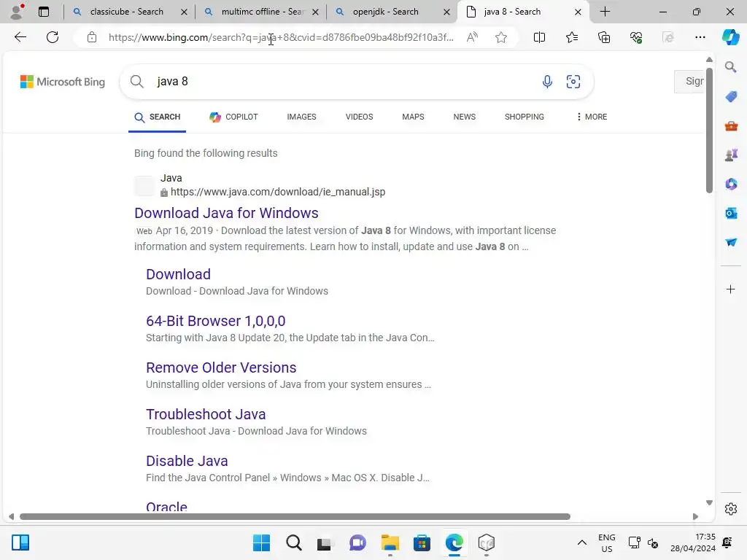Open Microsoft Store from taskbar
The image size is (747, 560).
[422, 542]
